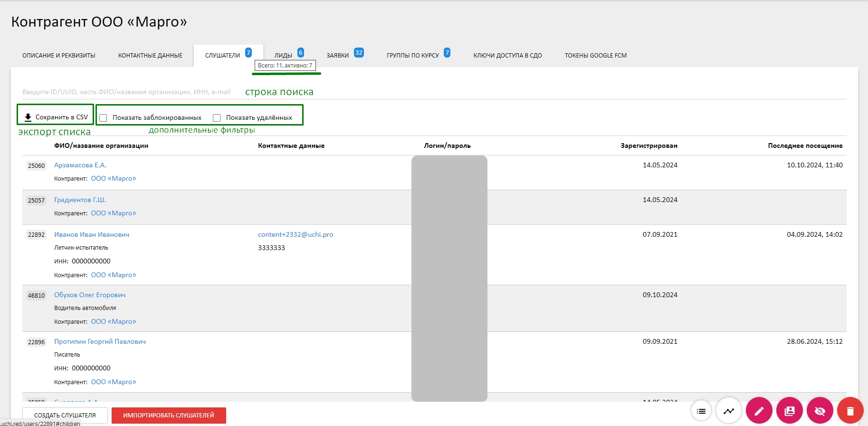Switch to the Заявки tab
The width and height of the screenshot is (868, 426).
338,56
